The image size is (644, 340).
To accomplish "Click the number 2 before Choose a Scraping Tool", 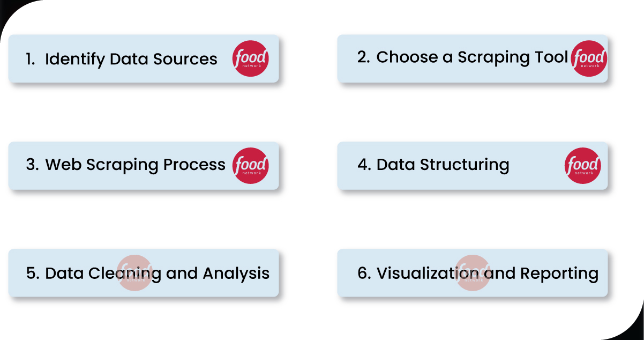I will coord(363,57).
